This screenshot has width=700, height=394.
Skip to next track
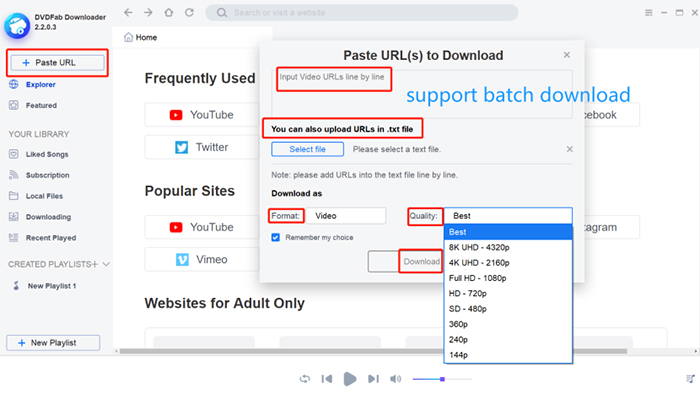[373, 379]
